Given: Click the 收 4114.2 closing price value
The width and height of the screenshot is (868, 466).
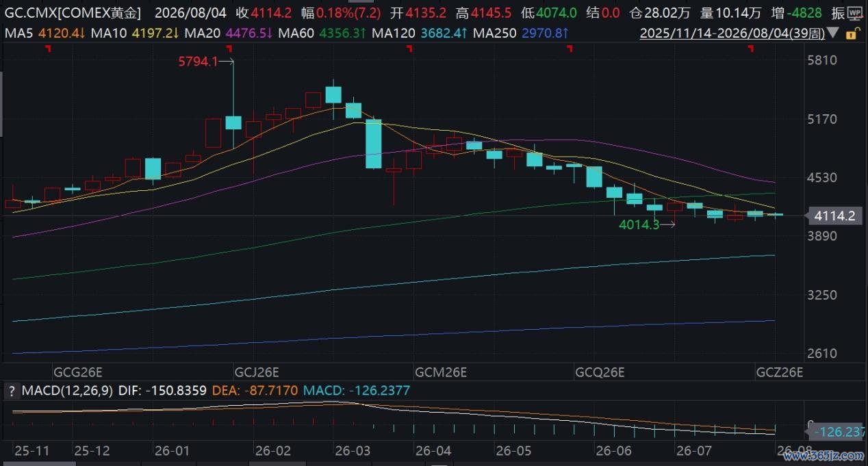Looking at the screenshot, I should 264,13.
